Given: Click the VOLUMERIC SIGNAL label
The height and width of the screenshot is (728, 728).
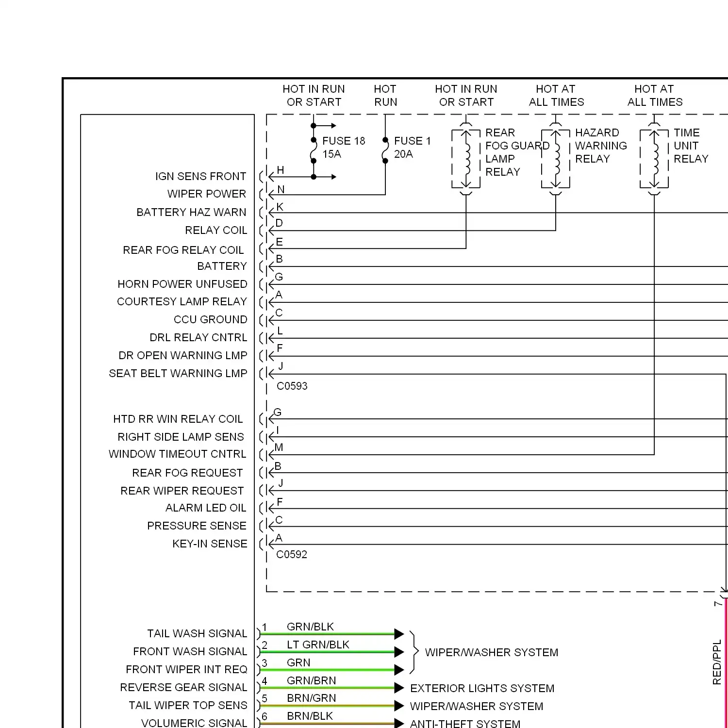Looking at the screenshot, I should coord(194,723).
